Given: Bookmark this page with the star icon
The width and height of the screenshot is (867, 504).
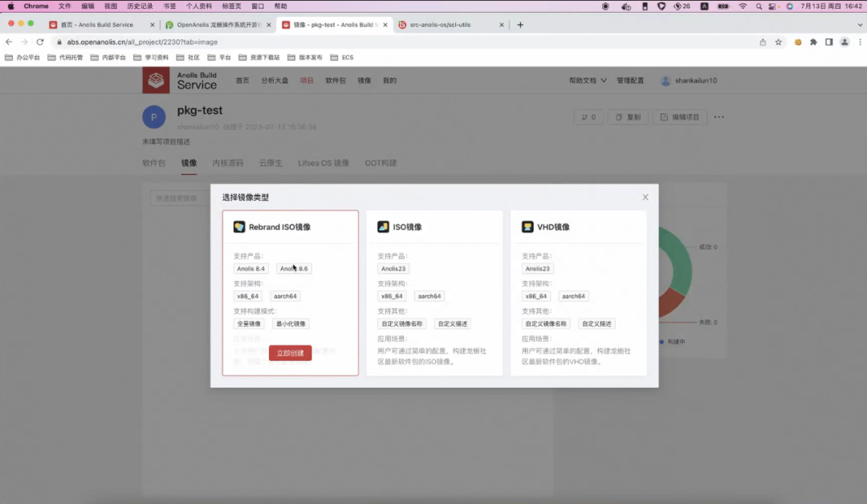Looking at the screenshot, I should coord(779,42).
